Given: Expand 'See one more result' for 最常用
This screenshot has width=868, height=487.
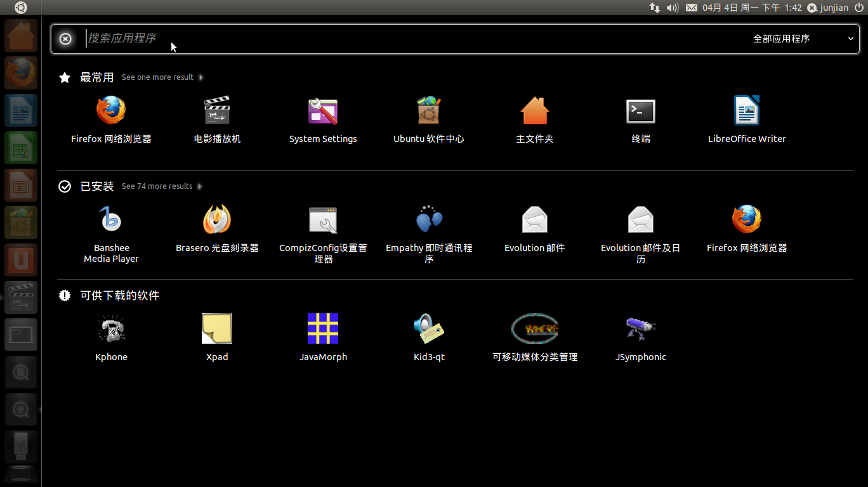Looking at the screenshot, I should click(x=162, y=77).
